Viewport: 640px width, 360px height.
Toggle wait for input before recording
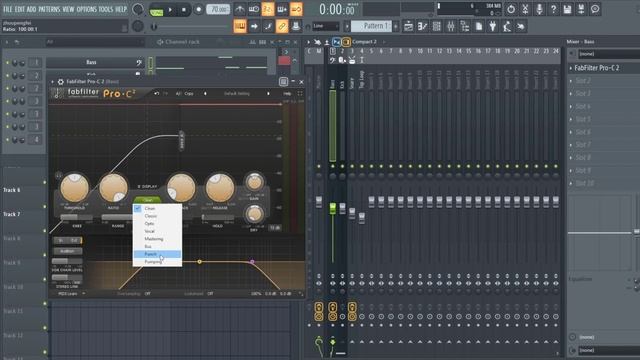pos(254,9)
